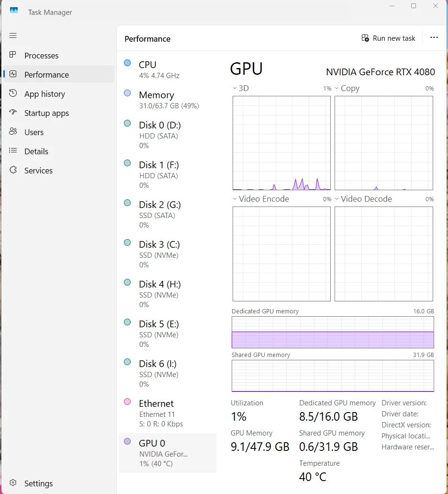Click the Copy engine graph
This screenshot has width=448, height=494.
384,143
